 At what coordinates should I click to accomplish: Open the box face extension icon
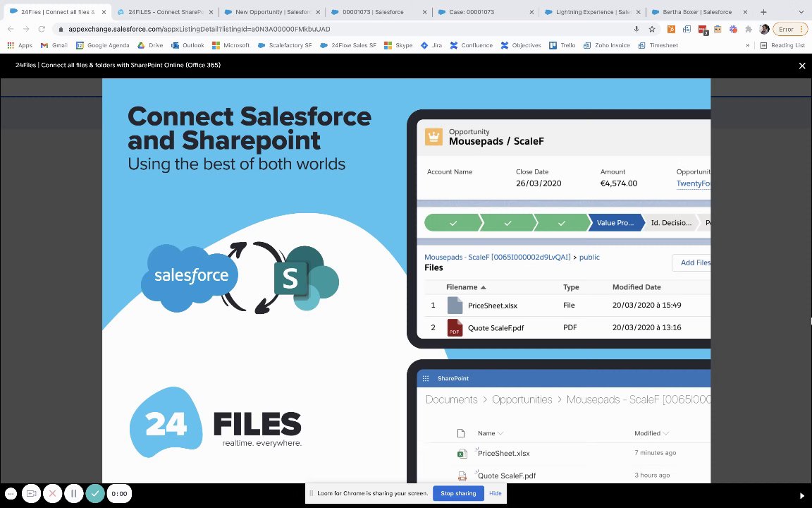(718, 29)
